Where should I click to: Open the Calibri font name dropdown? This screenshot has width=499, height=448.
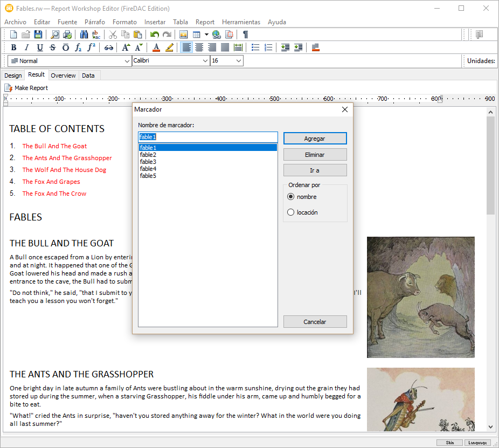click(x=205, y=61)
